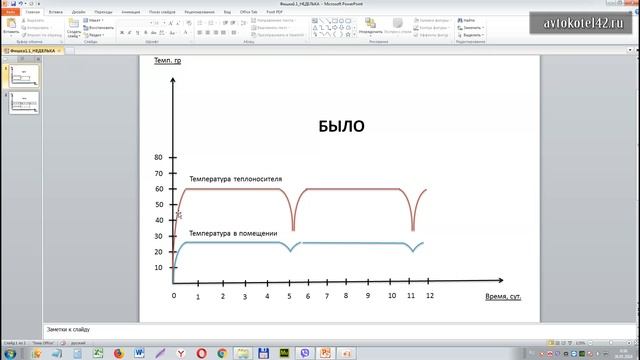Click the clear formatting icon
Image resolution: width=640 pixels, height=360 pixels.
tap(189, 23)
